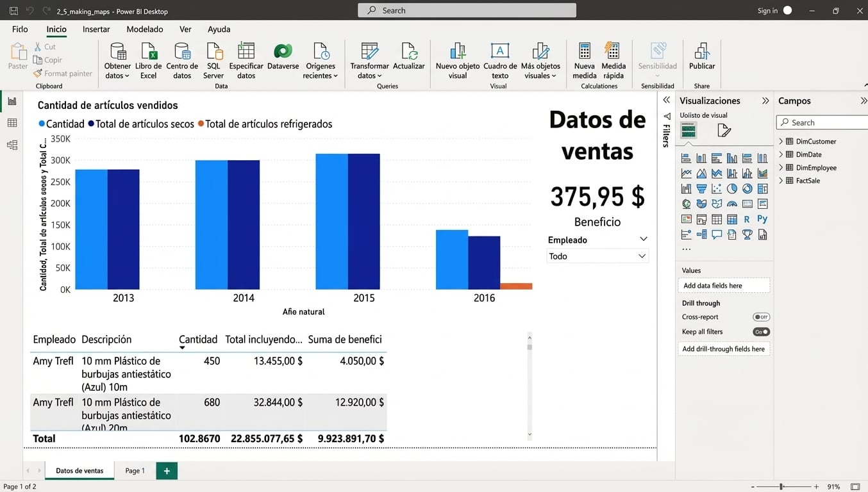Select the scatter chart visualization

717,188
